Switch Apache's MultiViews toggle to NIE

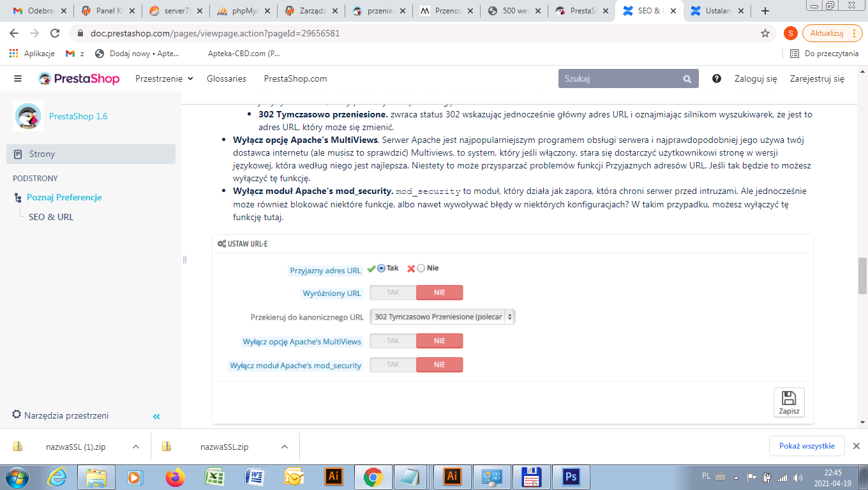(x=440, y=341)
